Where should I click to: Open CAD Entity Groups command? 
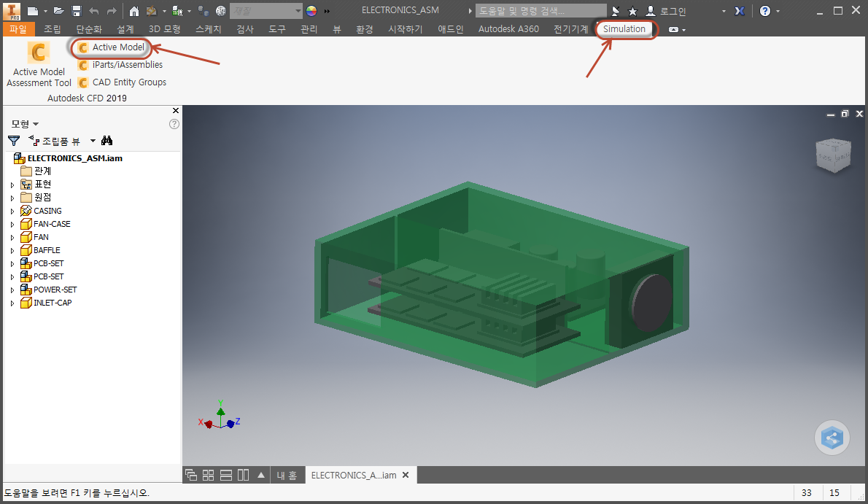point(122,82)
